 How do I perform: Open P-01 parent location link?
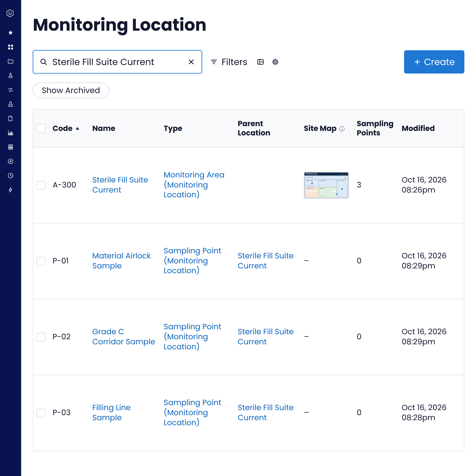coord(265,261)
